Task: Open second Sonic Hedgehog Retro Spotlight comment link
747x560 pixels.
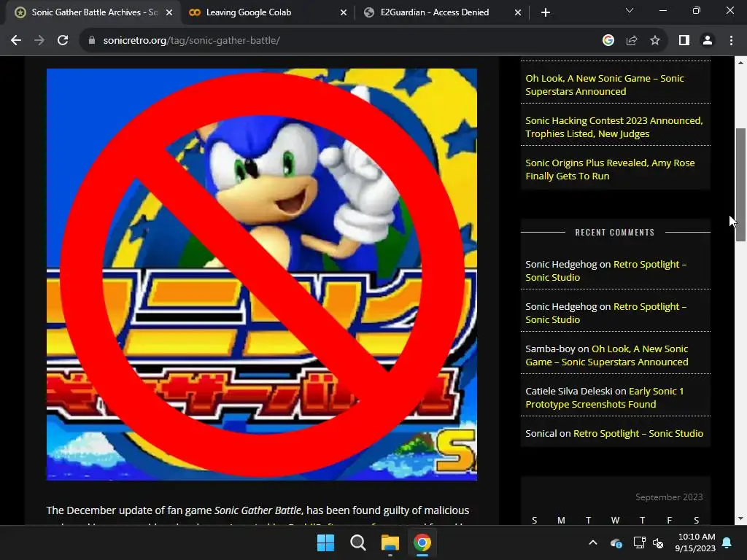Action: pyautogui.click(x=605, y=313)
